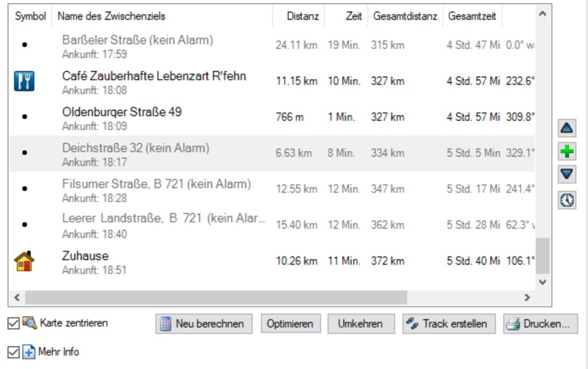Click the bullet symbol for Oldenburger Straße 49
The image size is (588, 369).
pos(24,116)
